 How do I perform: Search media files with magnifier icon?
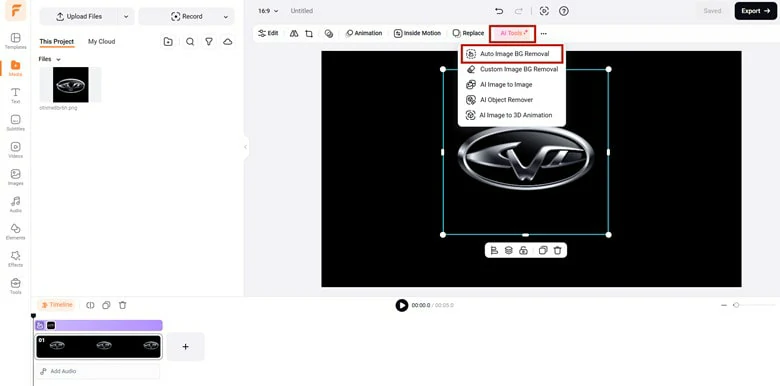pos(190,42)
